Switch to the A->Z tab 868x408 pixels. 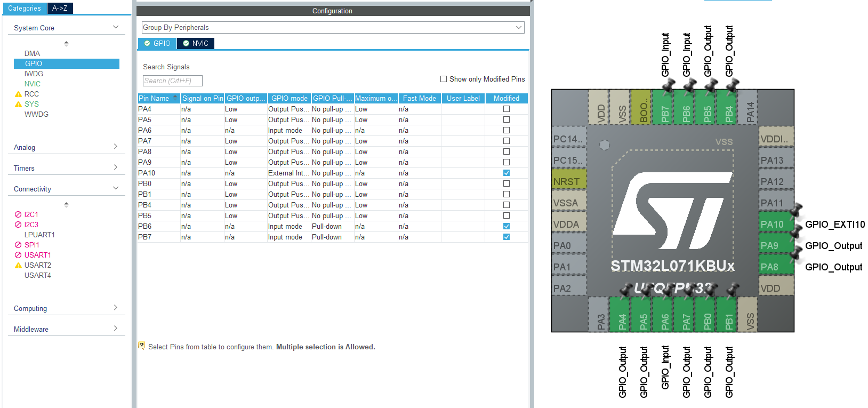tap(60, 8)
